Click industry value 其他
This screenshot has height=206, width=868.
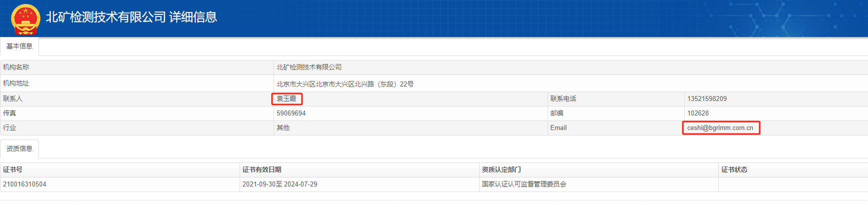point(283,127)
